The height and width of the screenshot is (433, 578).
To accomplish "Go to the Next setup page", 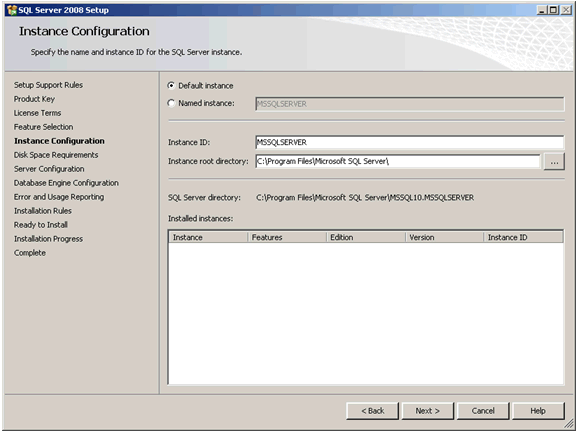I will [428, 411].
